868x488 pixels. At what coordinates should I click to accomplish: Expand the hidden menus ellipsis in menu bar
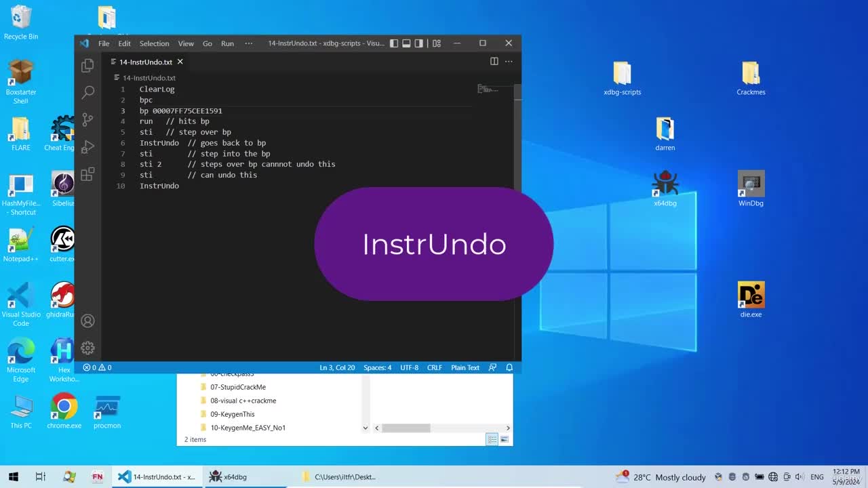(x=249, y=43)
